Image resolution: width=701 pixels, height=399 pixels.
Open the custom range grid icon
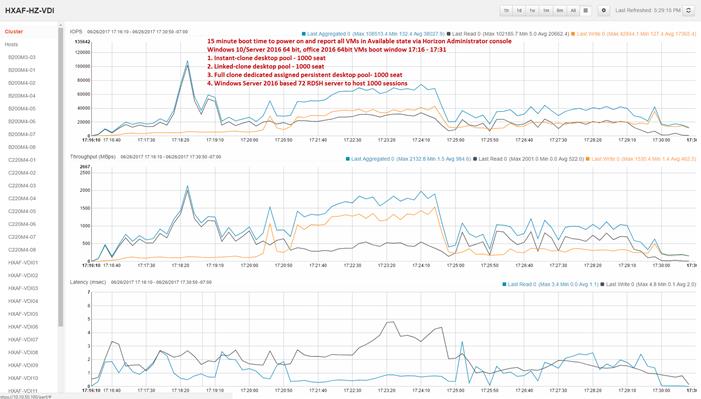point(586,10)
